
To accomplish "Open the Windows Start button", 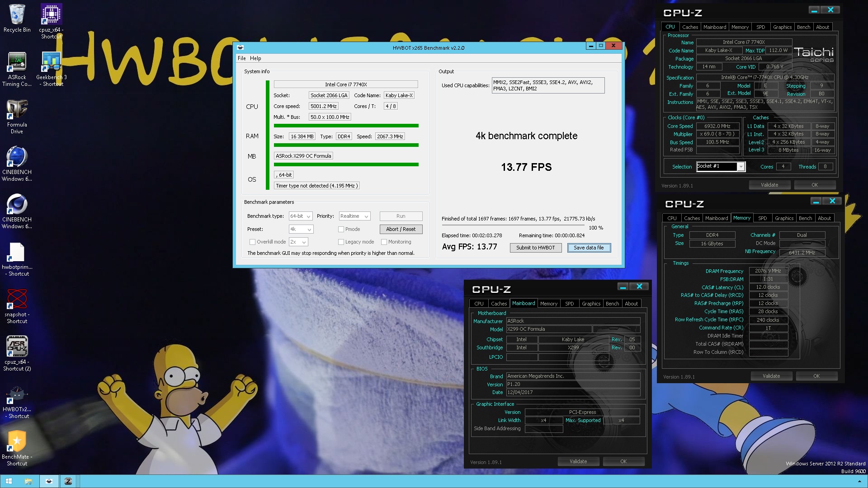I will [x=9, y=481].
